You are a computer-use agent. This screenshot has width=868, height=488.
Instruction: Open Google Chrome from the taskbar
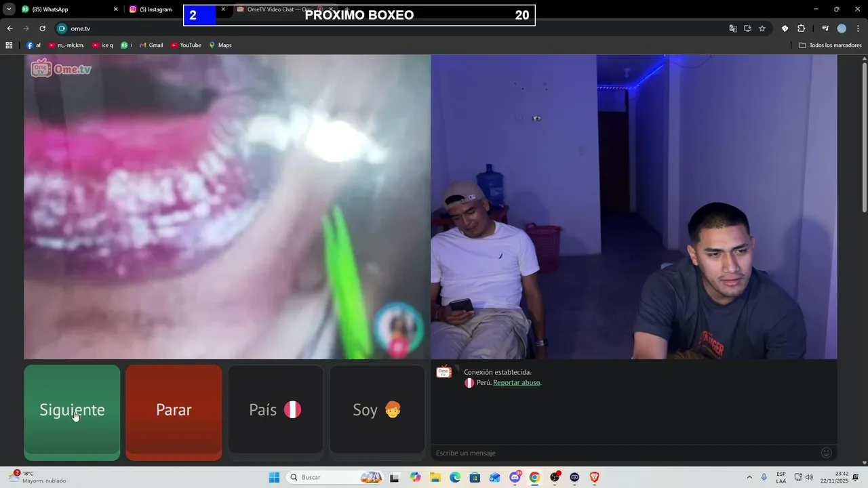click(534, 477)
